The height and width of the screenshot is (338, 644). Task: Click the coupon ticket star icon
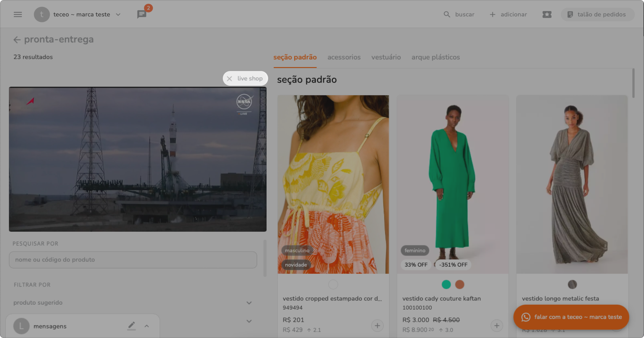pos(547,14)
